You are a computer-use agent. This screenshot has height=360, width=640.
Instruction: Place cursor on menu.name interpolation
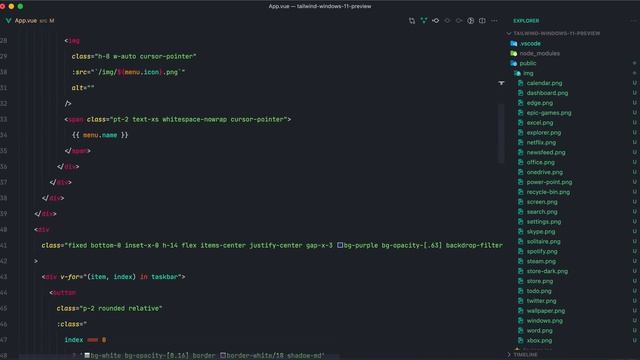coord(100,135)
